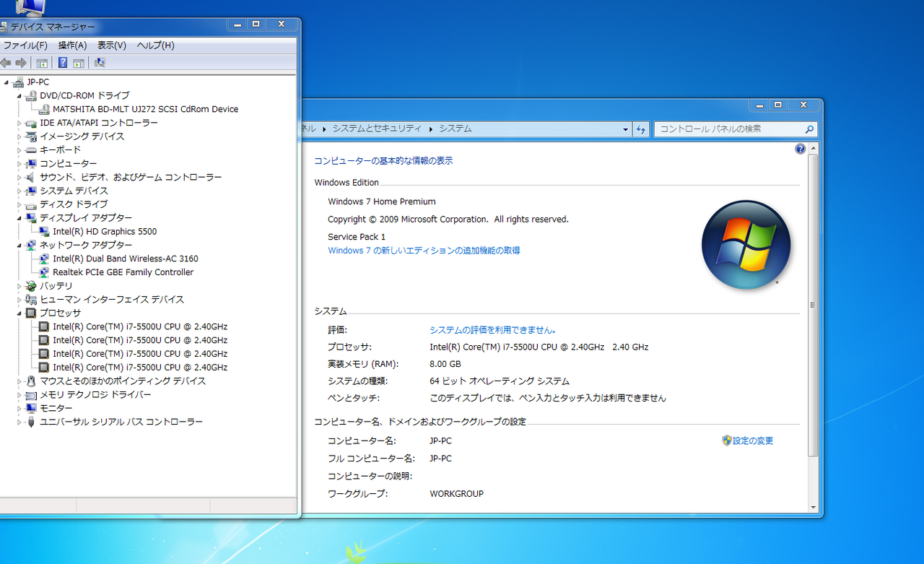Scan for hardware changes toolbar icon
This screenshot has width=924, height=564.
tap(100, 63)
